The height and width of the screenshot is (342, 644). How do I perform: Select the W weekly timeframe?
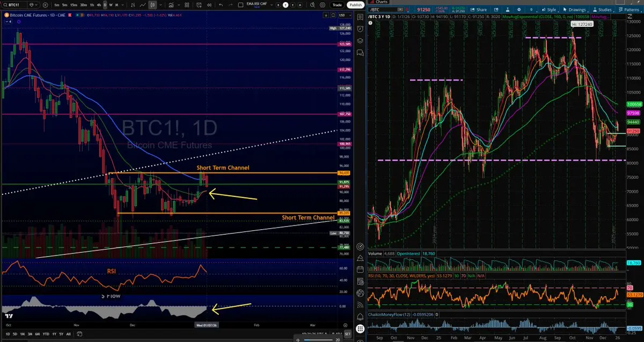111,5
